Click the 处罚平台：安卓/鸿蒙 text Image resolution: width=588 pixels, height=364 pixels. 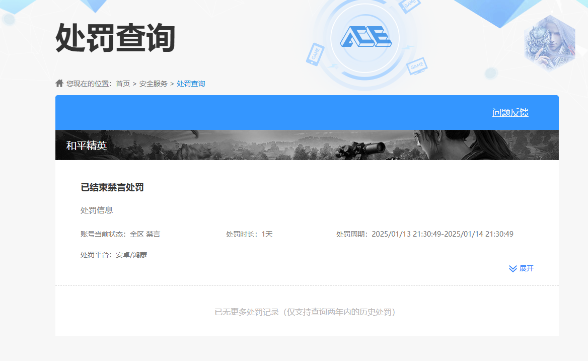[x=114, y=255]
